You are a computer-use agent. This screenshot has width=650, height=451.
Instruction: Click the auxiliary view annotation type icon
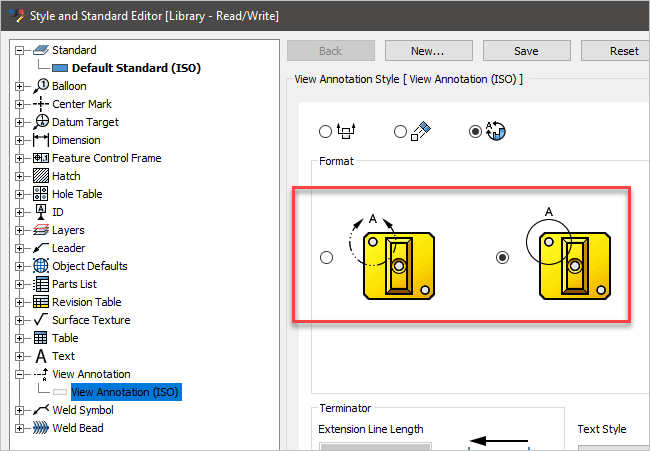coord(421,131)
